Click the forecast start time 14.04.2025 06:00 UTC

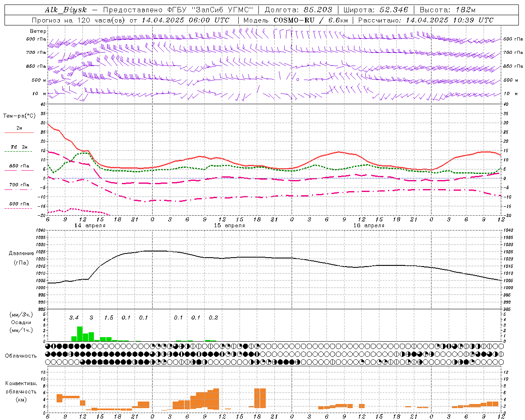click(x=185, y=20)
